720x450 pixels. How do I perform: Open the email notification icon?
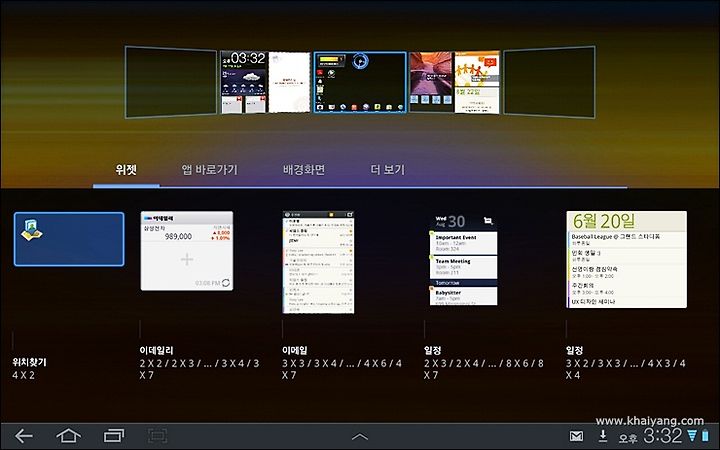576,436
